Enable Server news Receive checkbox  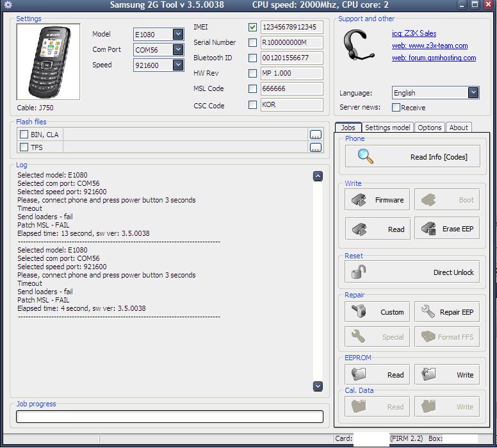396,107
